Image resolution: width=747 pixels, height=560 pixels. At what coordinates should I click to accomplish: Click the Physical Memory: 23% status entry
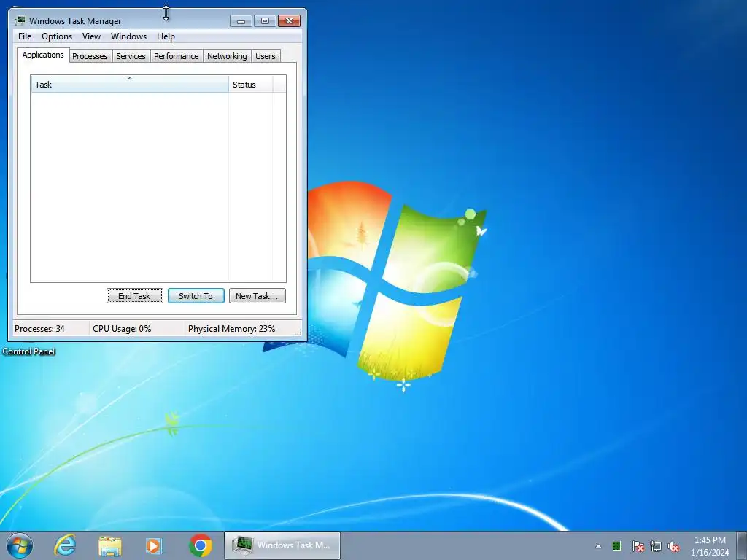click(231, 329)
